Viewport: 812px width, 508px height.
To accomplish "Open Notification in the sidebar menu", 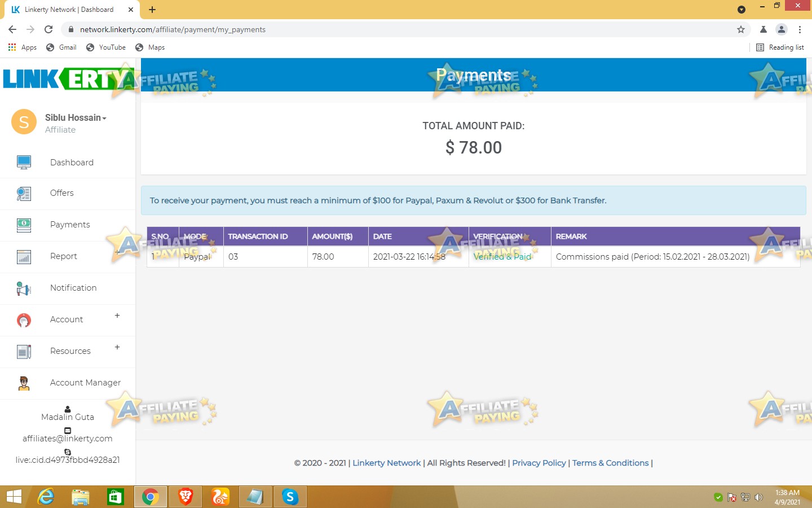I will coord(73,288).
